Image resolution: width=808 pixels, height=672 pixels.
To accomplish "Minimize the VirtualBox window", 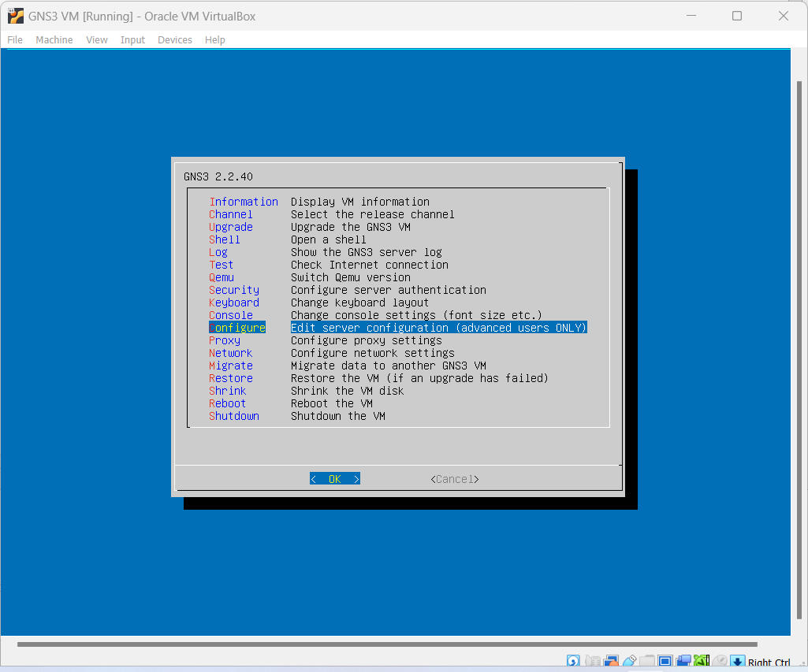I will (x=691, y=16).
